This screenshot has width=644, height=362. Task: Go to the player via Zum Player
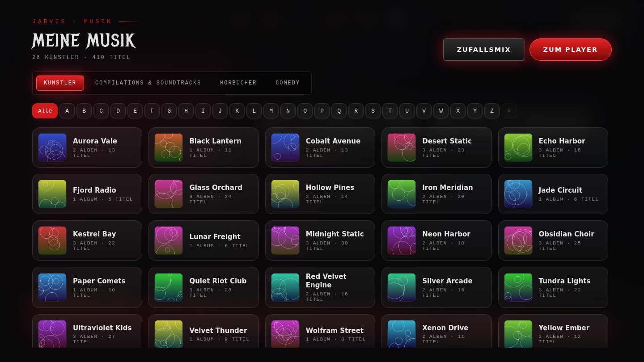[571, 50]
